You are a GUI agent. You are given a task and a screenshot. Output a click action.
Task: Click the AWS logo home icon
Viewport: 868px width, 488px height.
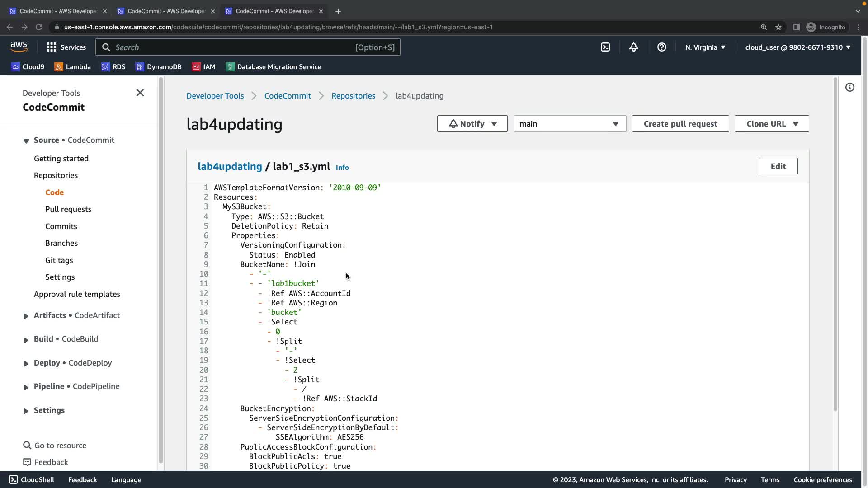(x=19, y=47)
